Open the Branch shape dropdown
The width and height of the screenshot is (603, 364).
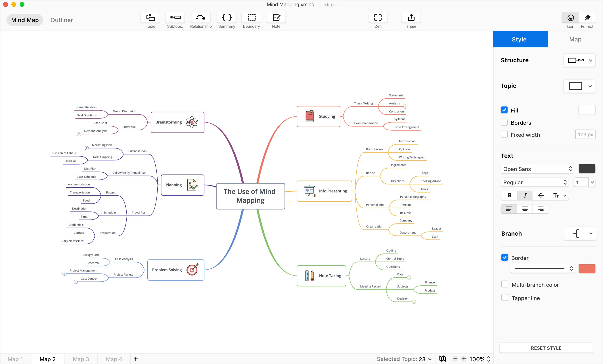click(x=579, y=233)
